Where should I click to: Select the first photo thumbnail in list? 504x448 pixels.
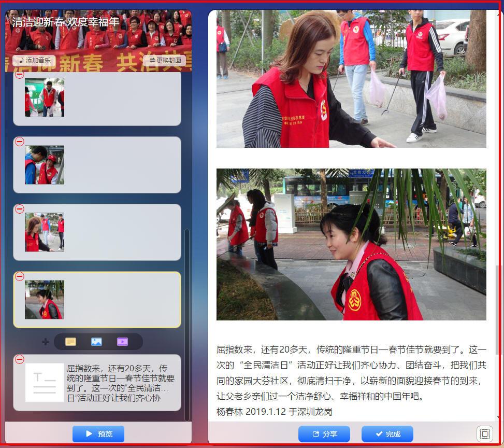click(x=45, y=97)
